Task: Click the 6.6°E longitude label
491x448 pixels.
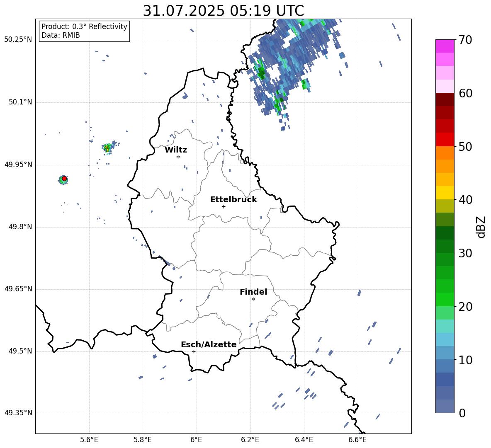Action: pyautogui.click(x=357, y=440)
